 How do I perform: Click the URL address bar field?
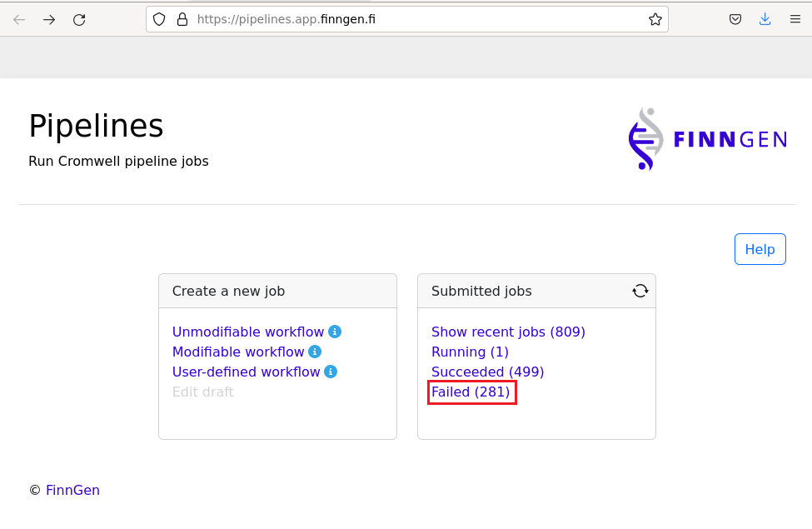click(x=416, y=19)
